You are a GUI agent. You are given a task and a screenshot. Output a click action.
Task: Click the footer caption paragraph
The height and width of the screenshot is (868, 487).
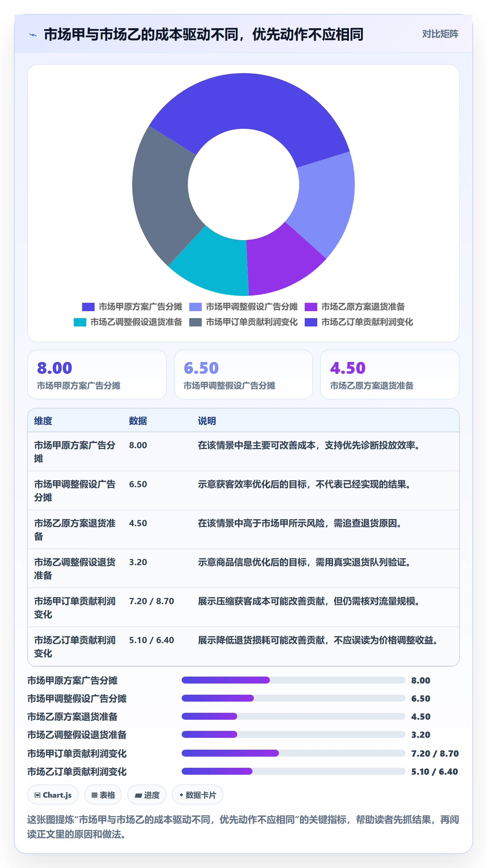243,827
